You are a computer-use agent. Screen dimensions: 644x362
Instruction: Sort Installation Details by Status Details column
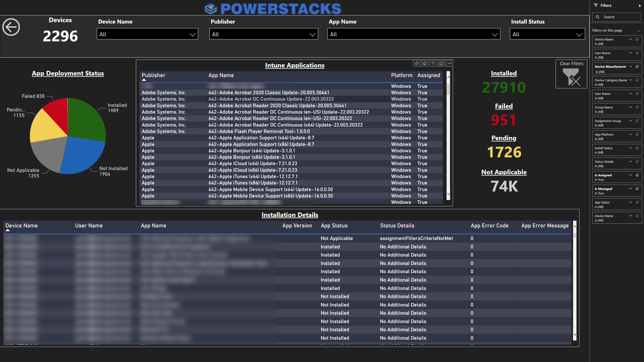tap(397, 225)
